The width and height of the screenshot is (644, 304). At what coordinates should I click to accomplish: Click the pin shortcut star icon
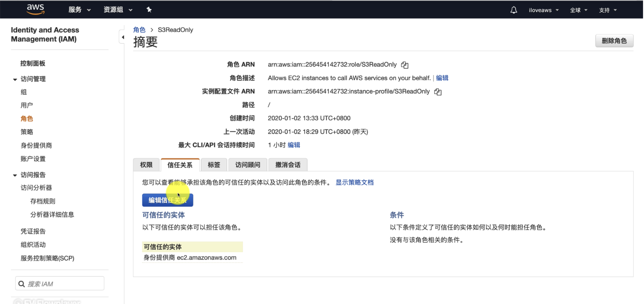tap(149, 10)
